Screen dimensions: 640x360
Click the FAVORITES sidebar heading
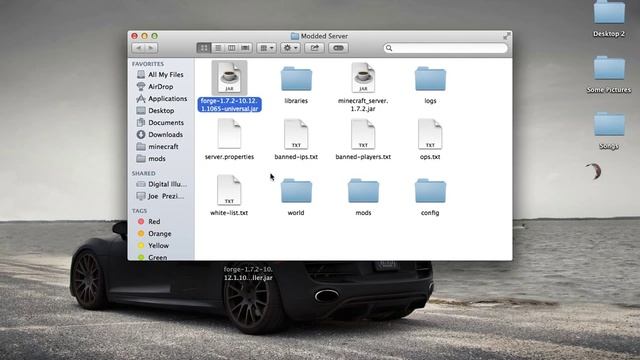[x=148, y=64]
